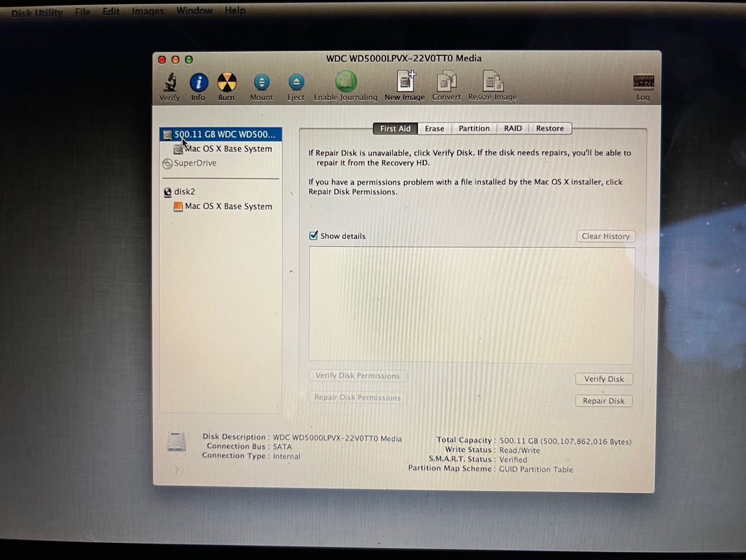Open the Images menu
Screen dimensions: 746x560
pyautogui.click(x=148, y=11)
